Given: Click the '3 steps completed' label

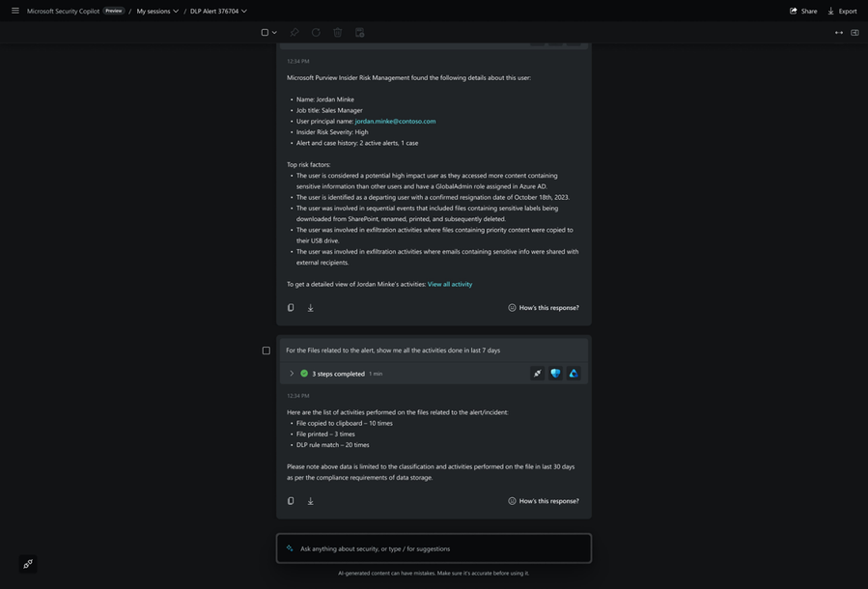Looking at the screenshot, I should 338,374.
